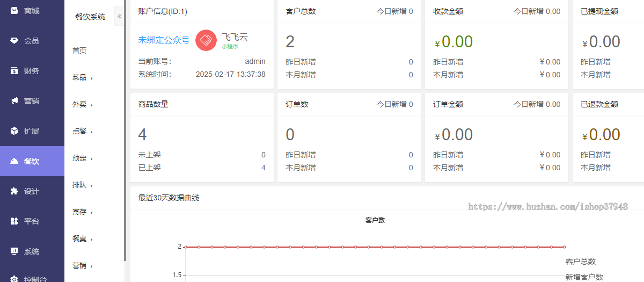Image resolution: width=644 pixels, height=282 pixels.
Task: Click the 未上架 row label
Action: (150, 155)
